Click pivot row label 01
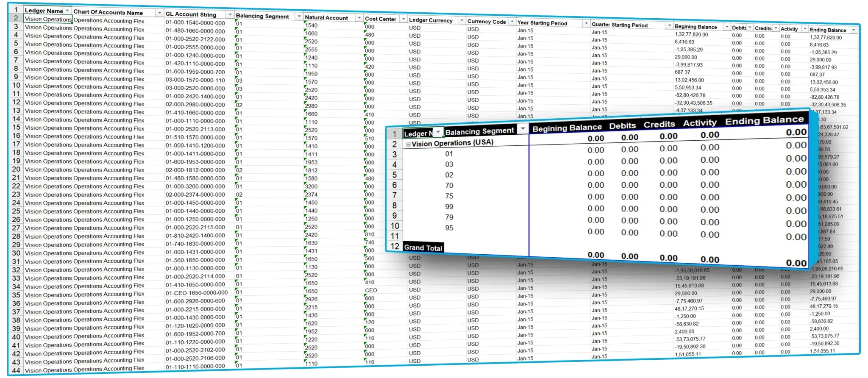Viewport: 868px width, 378px height. click(449, 154)
